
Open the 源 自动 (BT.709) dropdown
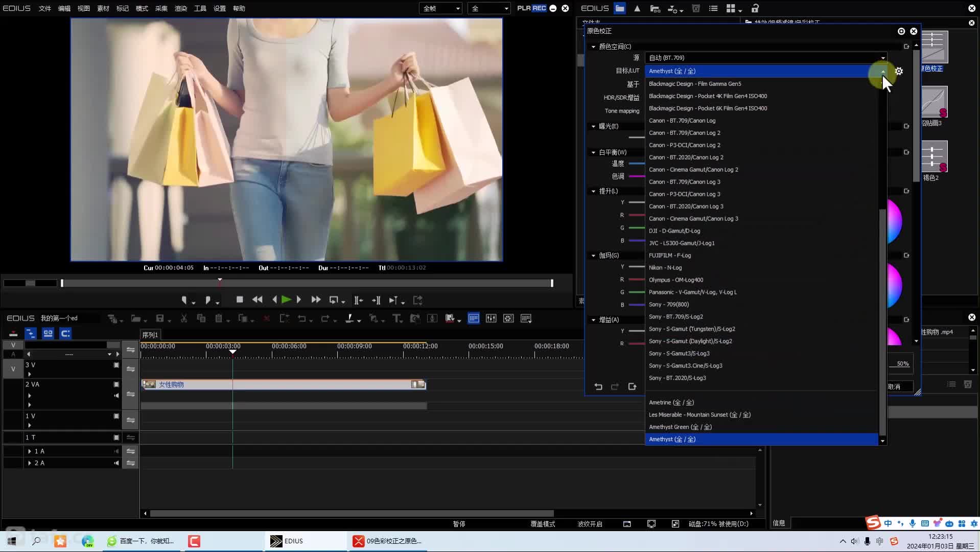pos(766,58)
